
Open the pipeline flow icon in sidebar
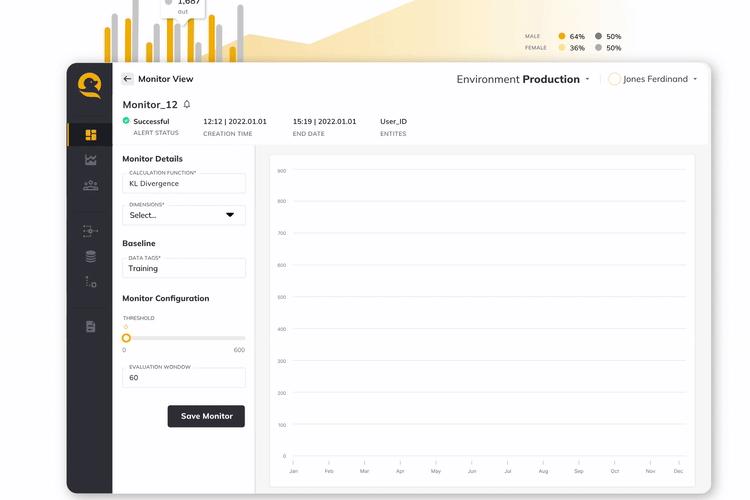[x=90, y=231]
